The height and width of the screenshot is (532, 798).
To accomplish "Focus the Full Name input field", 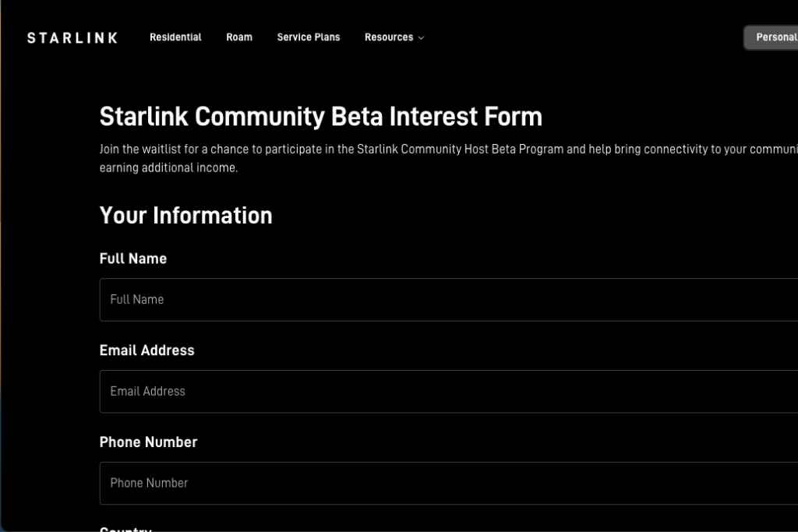I will pyautogui.click(x=449, y=300).
